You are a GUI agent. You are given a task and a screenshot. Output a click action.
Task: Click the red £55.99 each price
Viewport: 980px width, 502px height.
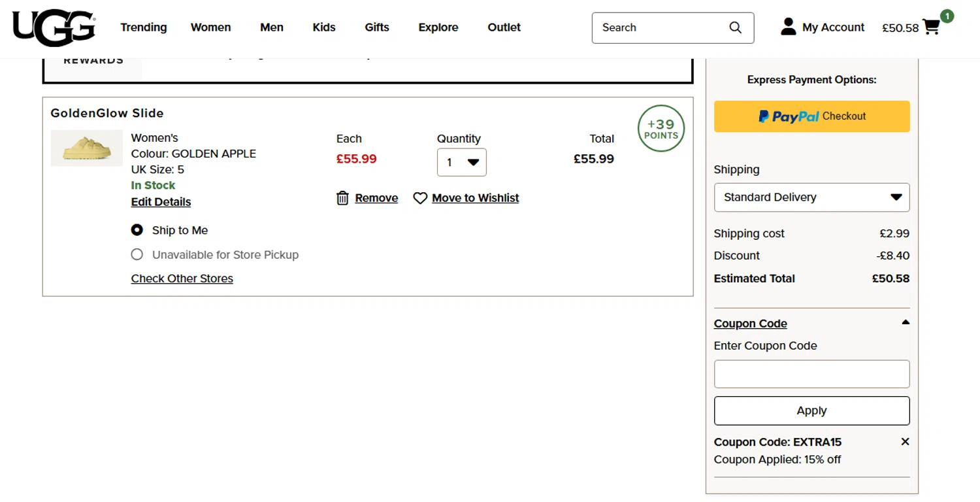[357, 159]
